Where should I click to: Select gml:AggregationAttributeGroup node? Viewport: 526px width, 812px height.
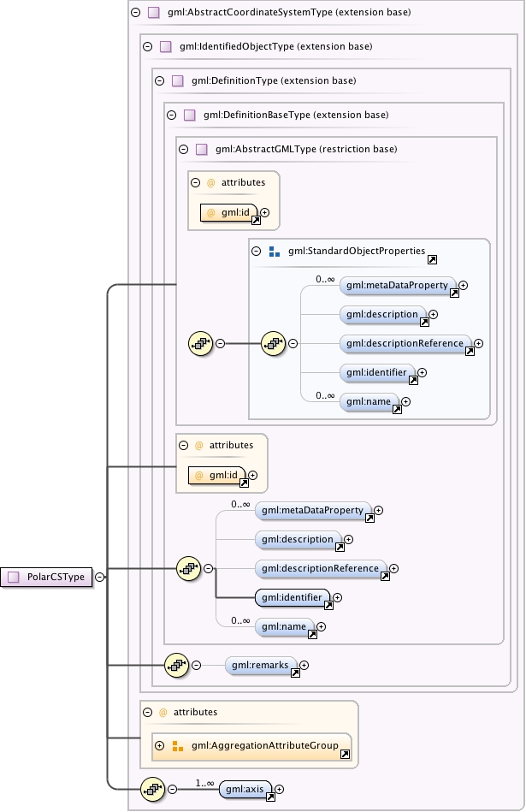tap(251, 746)
